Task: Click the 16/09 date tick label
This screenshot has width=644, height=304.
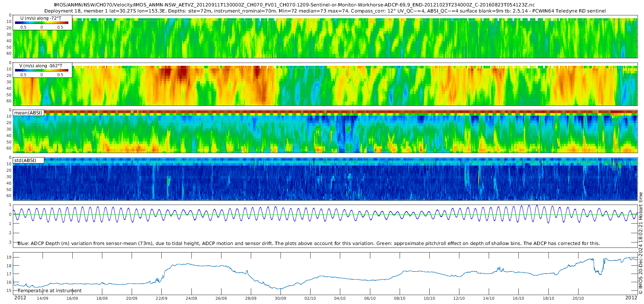Action: [x=72, y=298]
